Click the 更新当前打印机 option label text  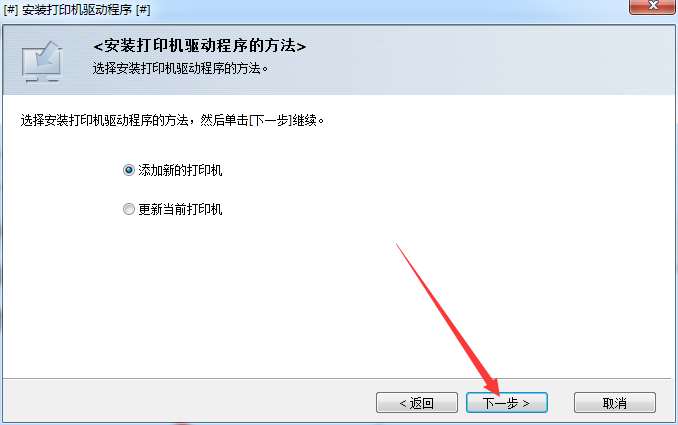click(180, 209)
